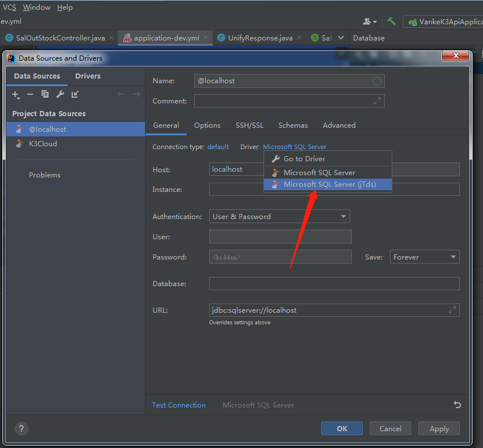Switch to SalOutStockController.java editor tab
The height and width of the screenshot is (448, 483).
click(x=60, y=38)
